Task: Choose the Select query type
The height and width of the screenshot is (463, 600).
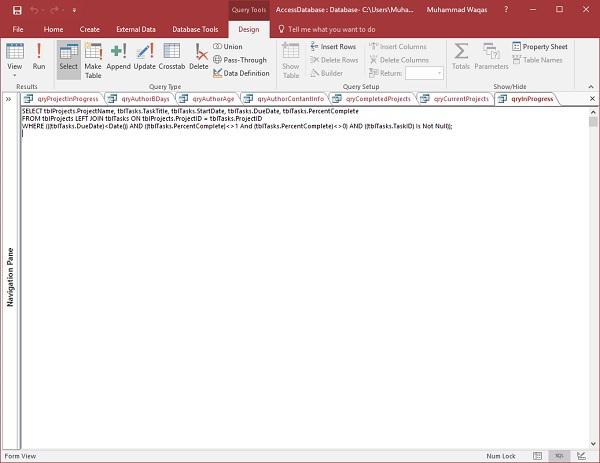Action: [68, 60]
